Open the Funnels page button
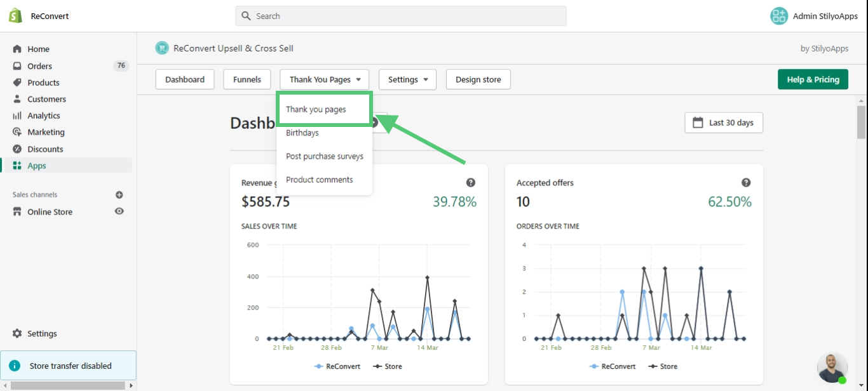 (x=247, y=79)
